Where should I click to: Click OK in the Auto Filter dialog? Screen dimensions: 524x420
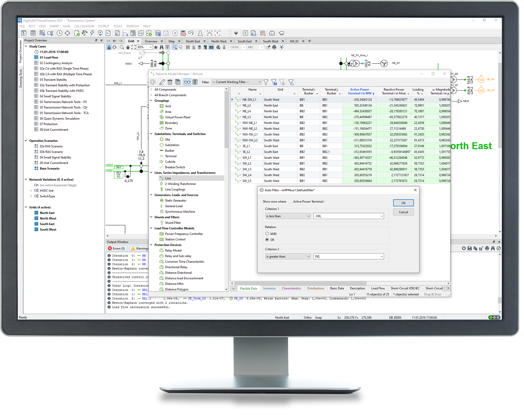404,203
